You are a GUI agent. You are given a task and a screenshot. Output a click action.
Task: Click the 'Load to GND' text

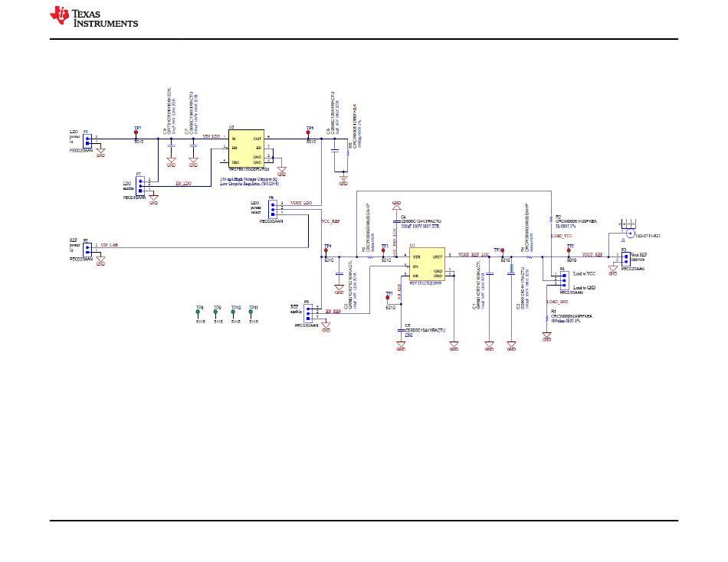585,288
